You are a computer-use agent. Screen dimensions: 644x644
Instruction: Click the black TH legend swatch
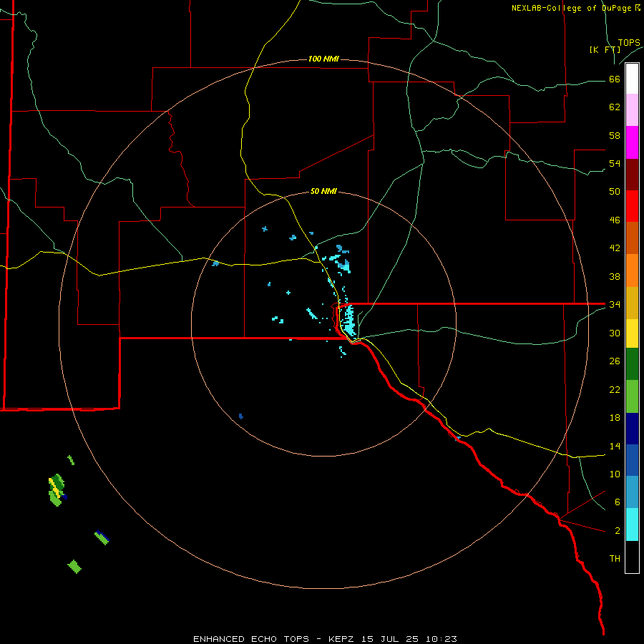tap(632, 557)
